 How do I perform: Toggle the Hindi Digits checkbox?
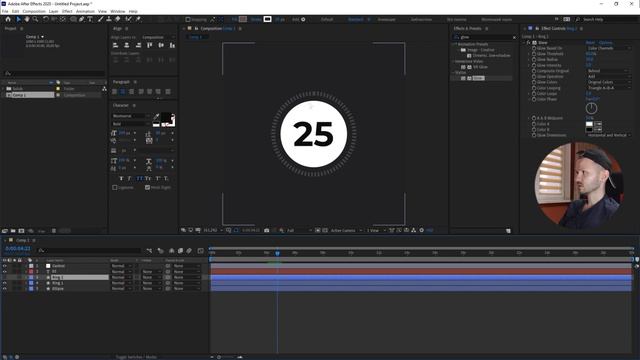tap(147, 187)
